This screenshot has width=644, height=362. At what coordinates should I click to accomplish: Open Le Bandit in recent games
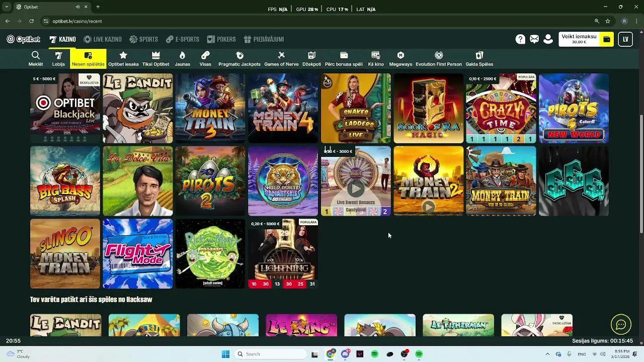[x=138, y=108]
